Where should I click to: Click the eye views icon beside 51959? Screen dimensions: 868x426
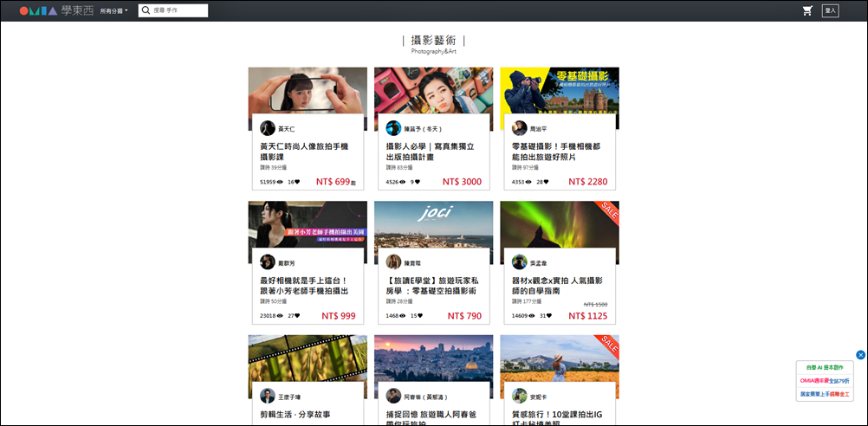click(x=280, y=182)
